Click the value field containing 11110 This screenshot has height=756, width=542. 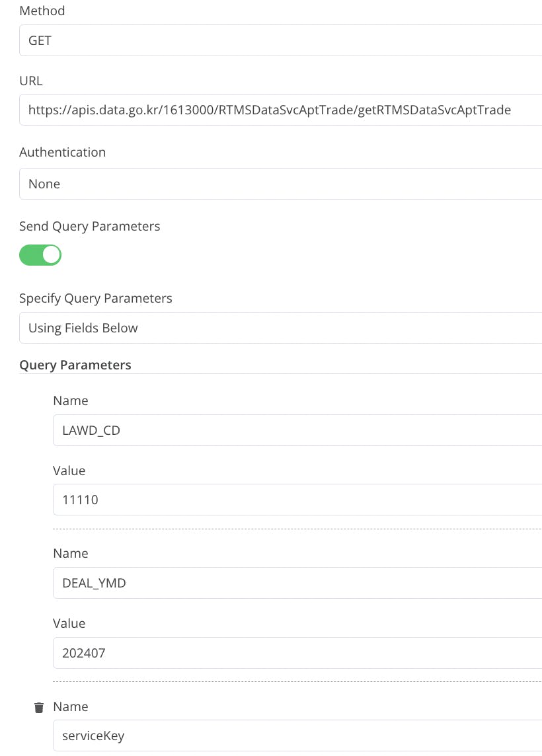pos(297,500)
